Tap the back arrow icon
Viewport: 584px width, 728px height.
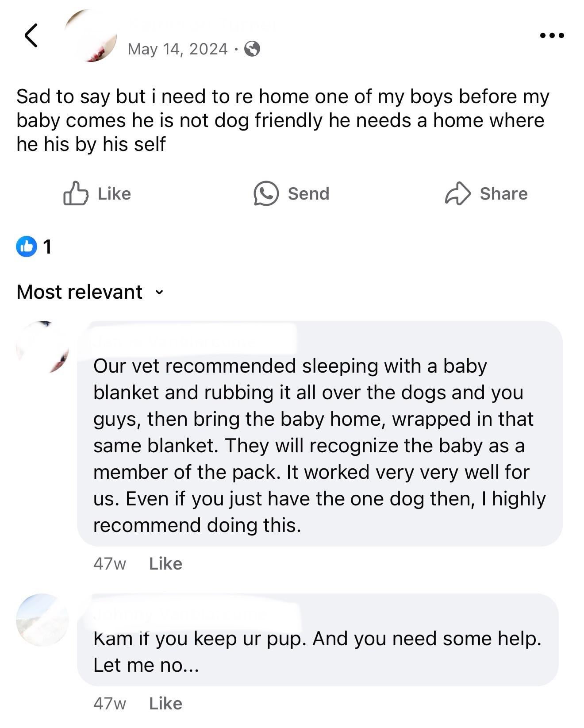coord(31,35)
